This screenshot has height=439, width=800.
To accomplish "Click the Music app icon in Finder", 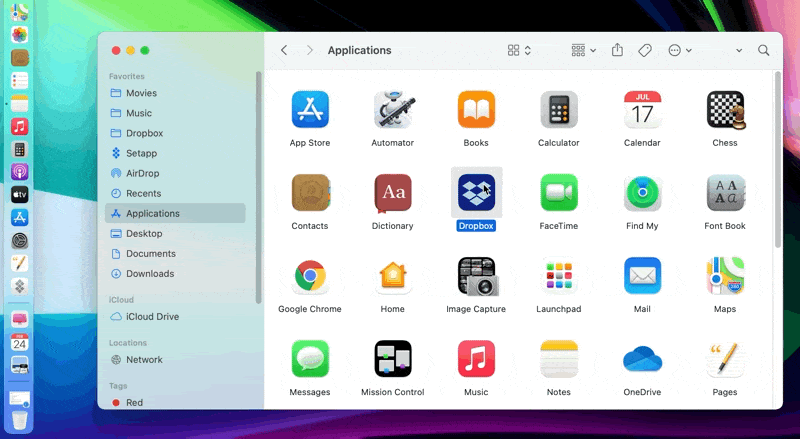I will click(476, 359).
